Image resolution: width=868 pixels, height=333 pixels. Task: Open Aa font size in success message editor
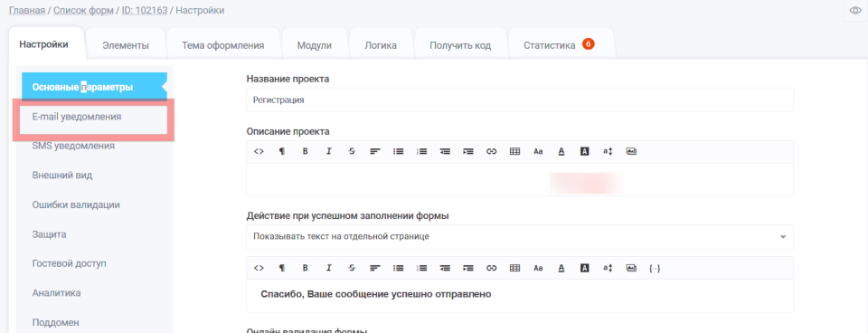tap(538, 268)
